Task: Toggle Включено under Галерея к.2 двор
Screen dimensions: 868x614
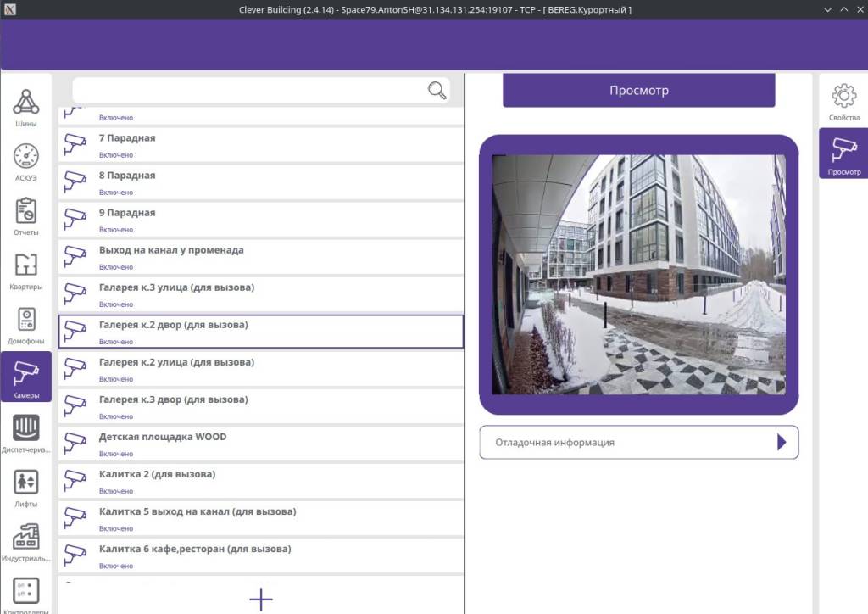Action: coord(114,342)
